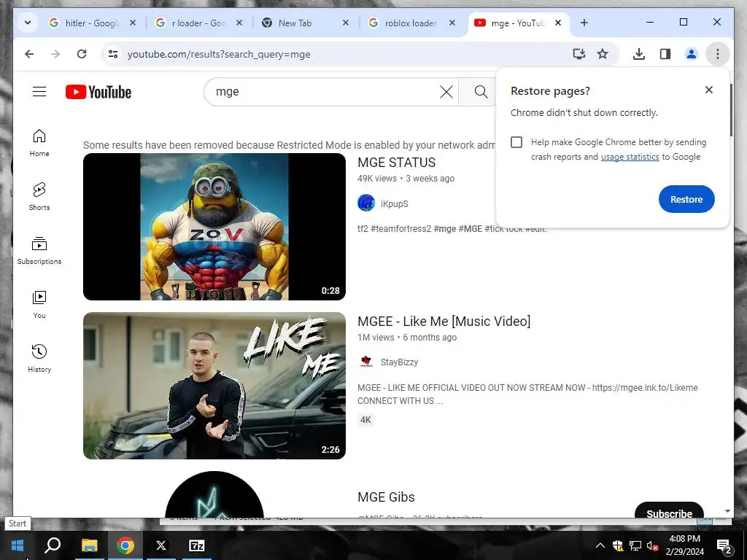Open Windows search on taskbar
This screenshot has height=560, width=747.
(x=53, y=545)
